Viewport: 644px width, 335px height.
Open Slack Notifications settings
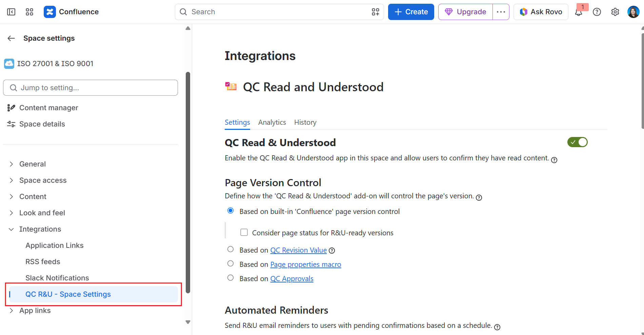tap(57, 278)
